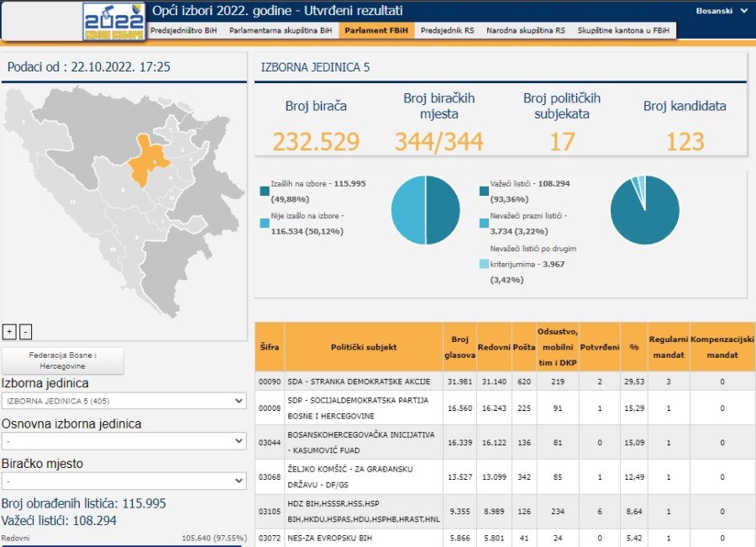Viewport: 756px width, 547px height.
Task: Click the Predsjednik RS tab
Action: point(447,30)
